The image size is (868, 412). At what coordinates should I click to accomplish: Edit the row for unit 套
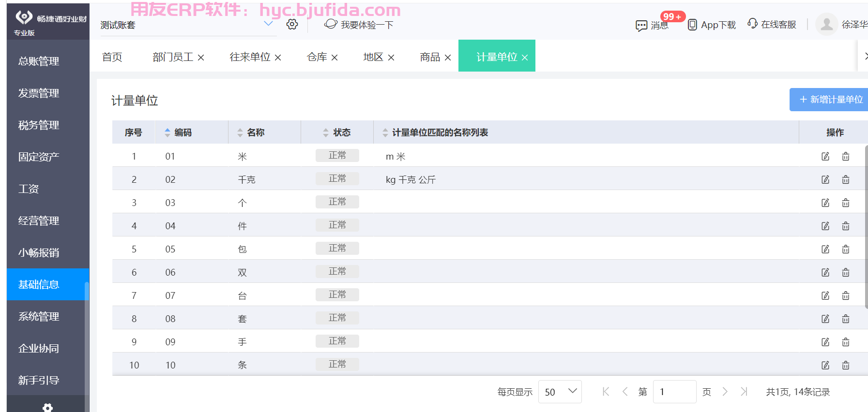(825, 319)
